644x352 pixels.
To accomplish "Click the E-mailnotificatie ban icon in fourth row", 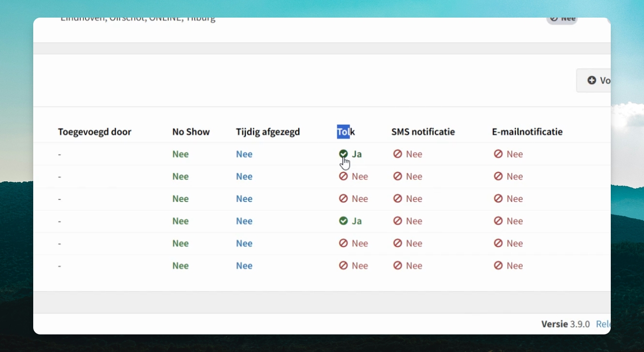I will click(x=498, y=221).
